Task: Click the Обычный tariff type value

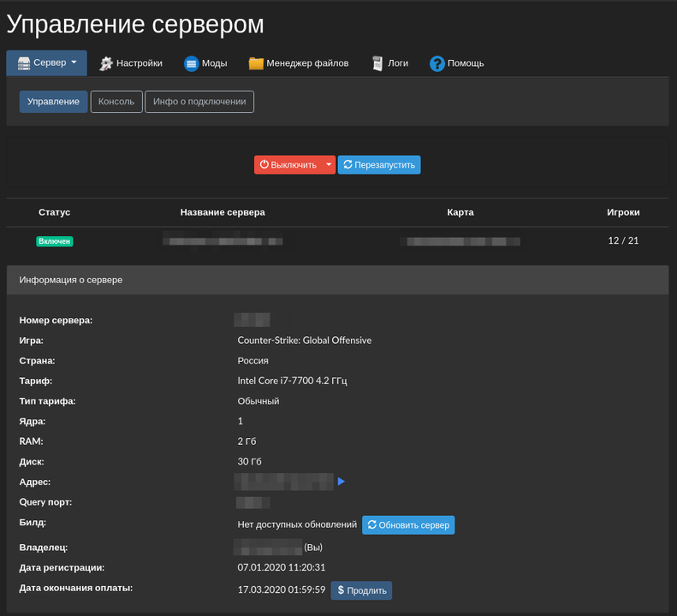Action: 258,401
